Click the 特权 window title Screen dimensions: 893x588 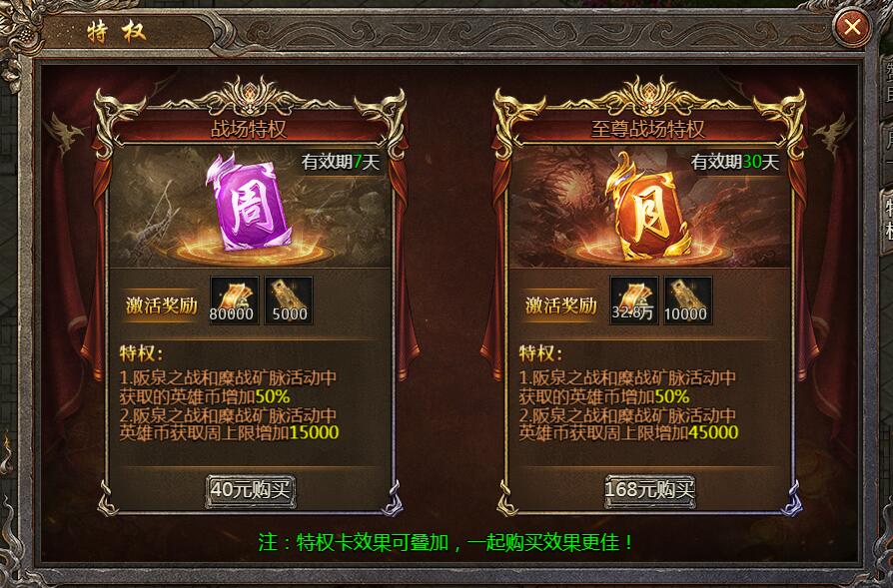tap(117, 33)
